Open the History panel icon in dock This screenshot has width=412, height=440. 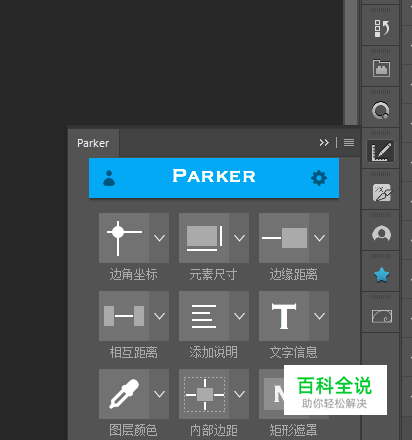pos(381,28)
